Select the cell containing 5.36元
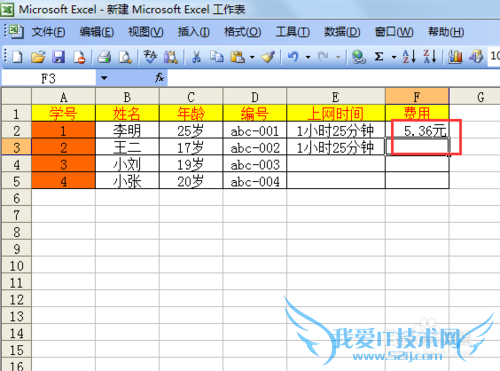 [x=417, y=130]
